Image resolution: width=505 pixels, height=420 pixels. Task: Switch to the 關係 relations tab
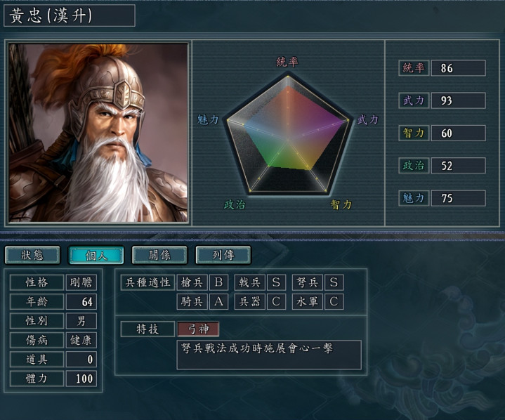(x=159, y=255)
